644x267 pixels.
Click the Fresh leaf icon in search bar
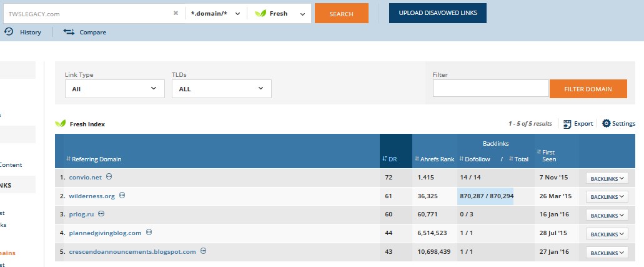pyautogui.click(x=260, y=13)
